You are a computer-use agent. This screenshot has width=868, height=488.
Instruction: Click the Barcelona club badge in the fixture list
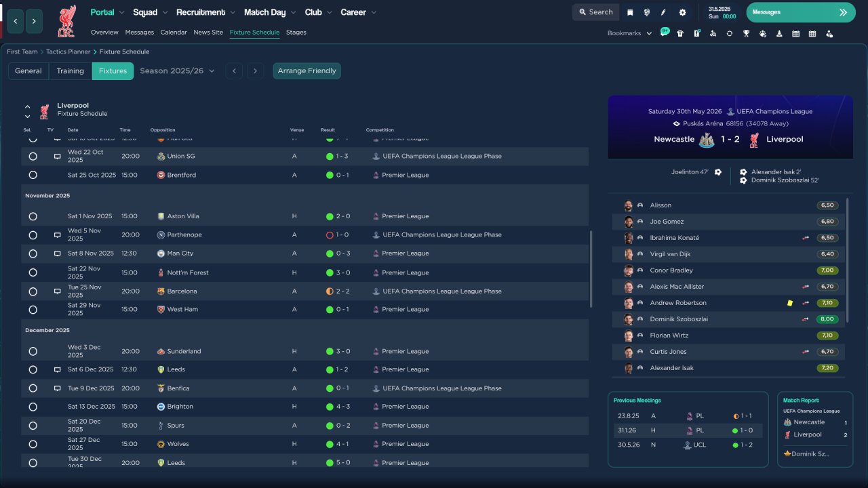(x=161, y=291)
